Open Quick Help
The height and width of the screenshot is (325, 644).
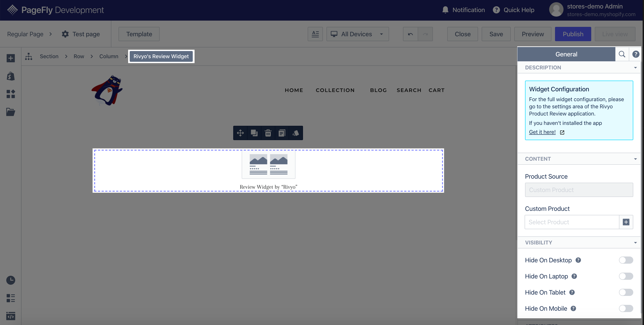(x=513, y=10)
